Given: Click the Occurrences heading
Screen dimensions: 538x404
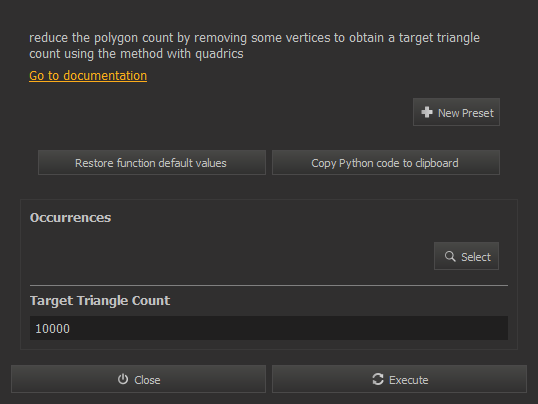Looking at the screenshot, I should (70, 218).
